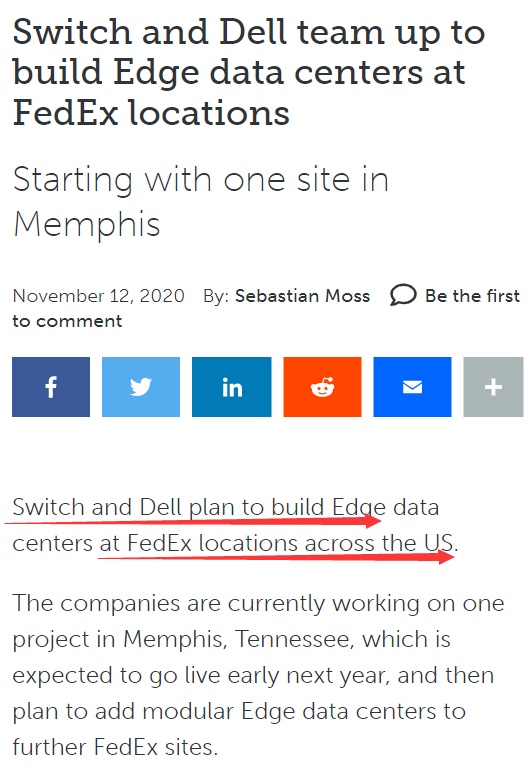Click the word "Tennessee" in the article body
The width and height of the screenshot is (530, 783).
click(294, 639)
